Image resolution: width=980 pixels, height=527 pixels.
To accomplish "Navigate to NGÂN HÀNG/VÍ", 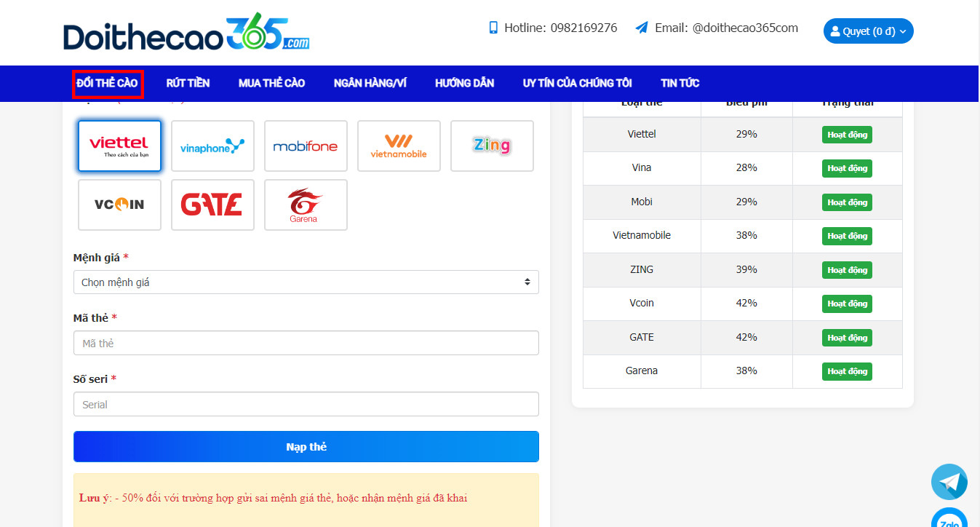I will point(370,83).
